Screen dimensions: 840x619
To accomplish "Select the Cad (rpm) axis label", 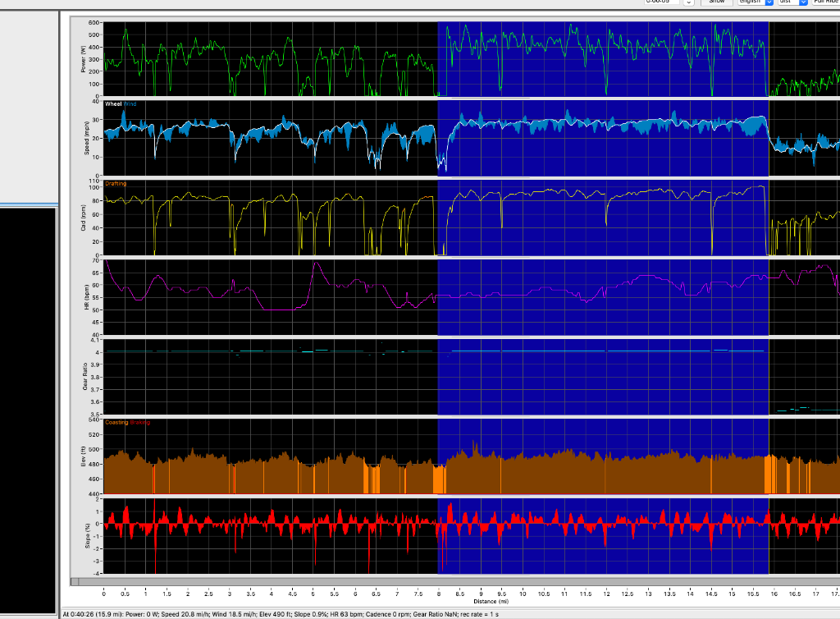I will click(84, 218).
